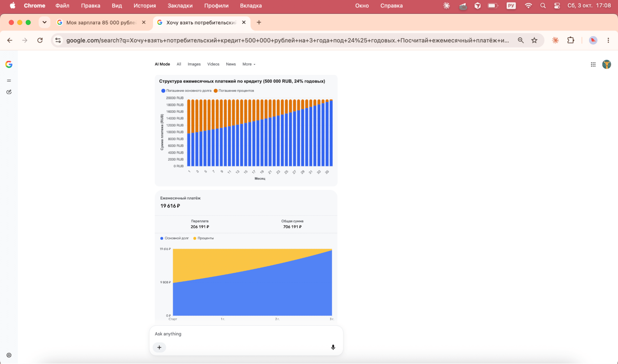
Task: Click the microphone voice input icon
Action: pos(333,347)
